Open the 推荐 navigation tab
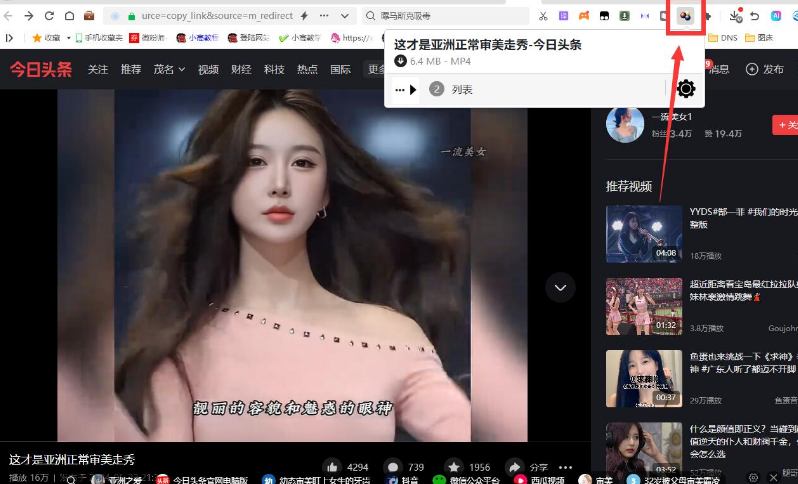Viewport: 798px width, 484px height. coord(131,69)
